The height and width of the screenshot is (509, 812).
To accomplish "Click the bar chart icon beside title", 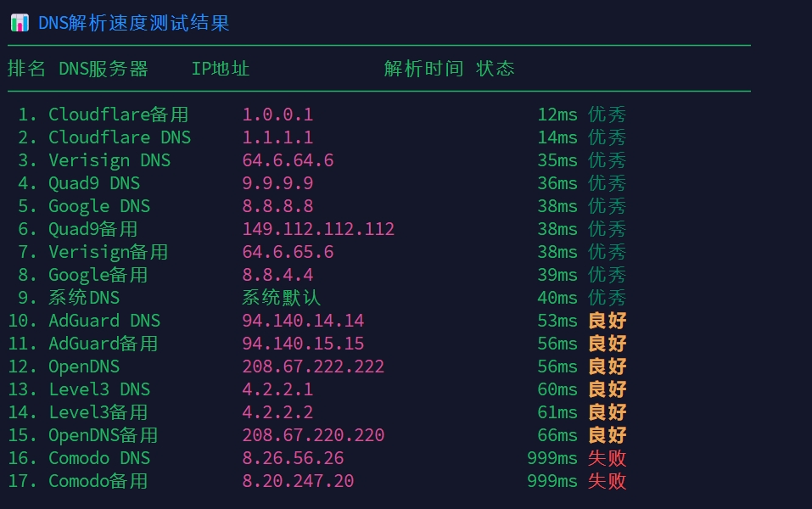I will (x=19, y=23).
